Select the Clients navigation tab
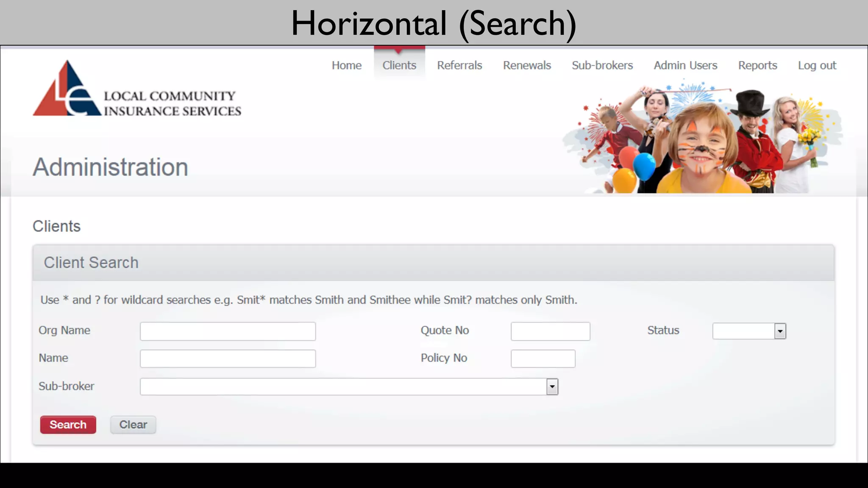The height and width of the screenshot is (488, 868). pyautogui.click(x=399, y=66)
